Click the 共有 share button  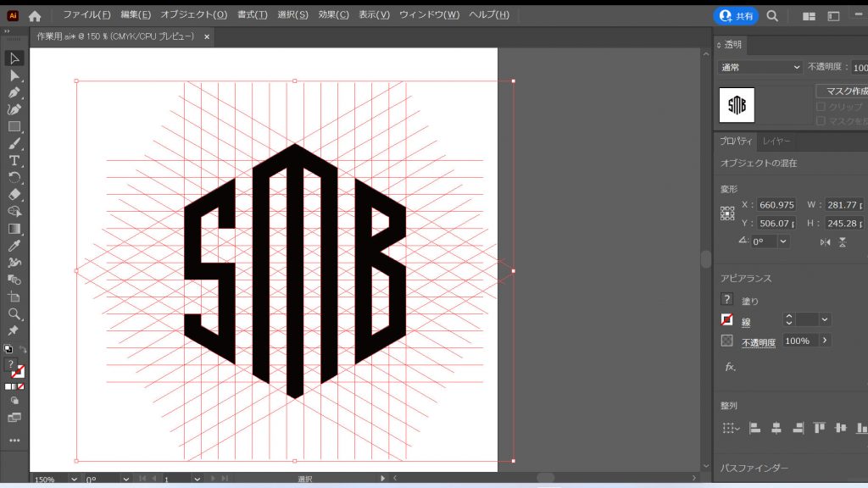coord(736,16)
